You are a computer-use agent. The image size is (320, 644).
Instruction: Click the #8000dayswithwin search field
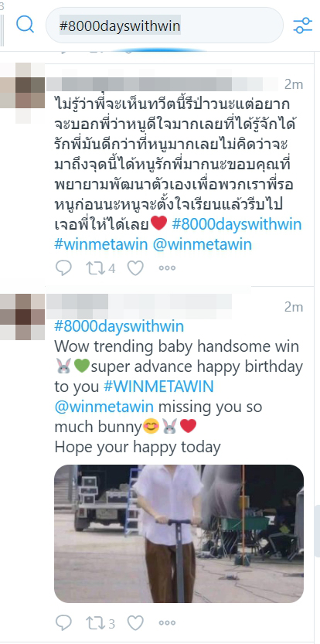[165, 26]
